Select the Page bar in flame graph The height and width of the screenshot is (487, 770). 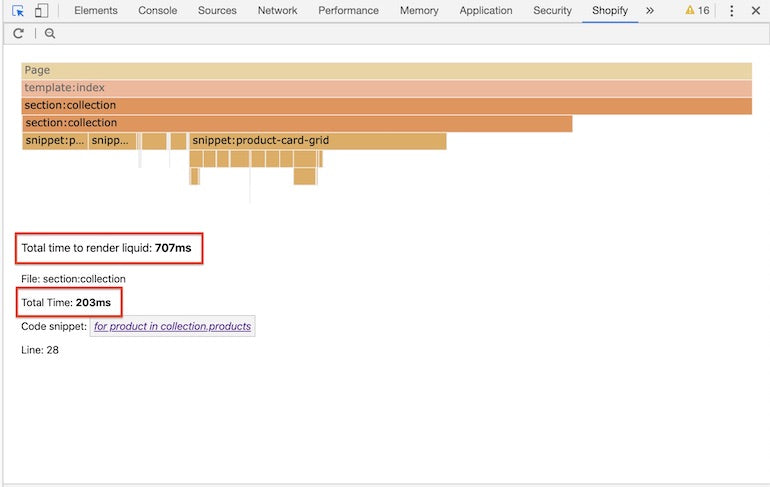pos(386,70)
